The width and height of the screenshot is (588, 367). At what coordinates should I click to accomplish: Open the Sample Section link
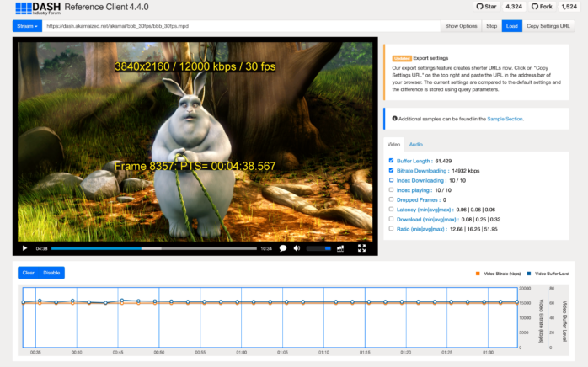click(x=505, y=119)
